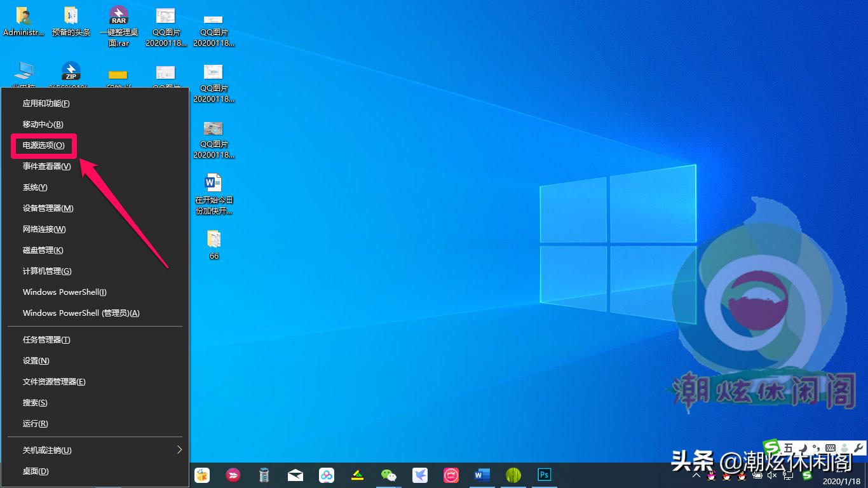Show hidden system tray icons
The image size is (868, 488).
tap(696, 475)
